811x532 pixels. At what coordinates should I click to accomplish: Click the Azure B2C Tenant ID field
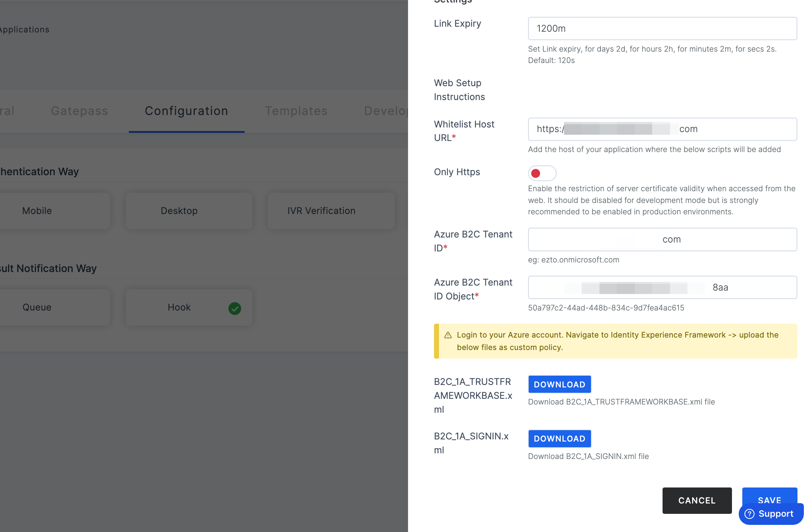pos(663,239)
